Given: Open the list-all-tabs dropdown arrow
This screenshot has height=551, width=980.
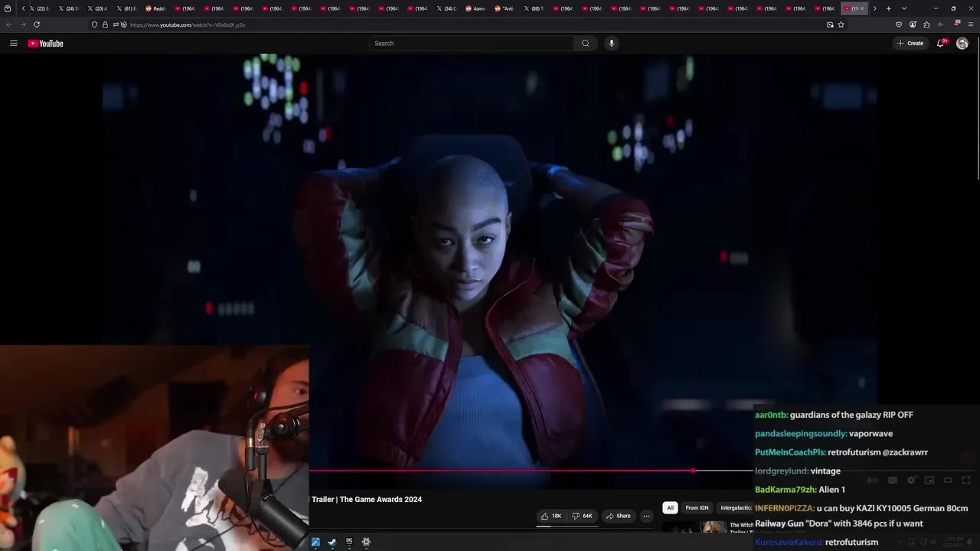Looking at the screenshot, I should click(x=904, y=8).
